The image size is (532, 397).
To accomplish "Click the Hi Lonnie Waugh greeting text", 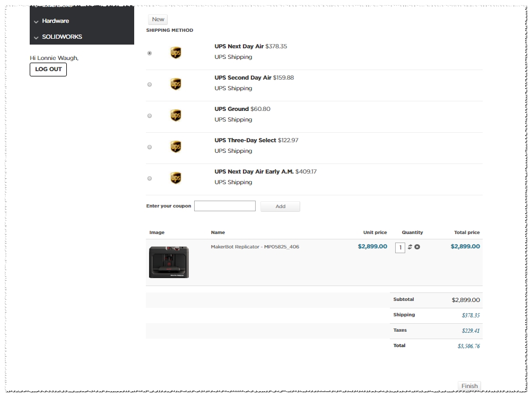I will (54, 58).
